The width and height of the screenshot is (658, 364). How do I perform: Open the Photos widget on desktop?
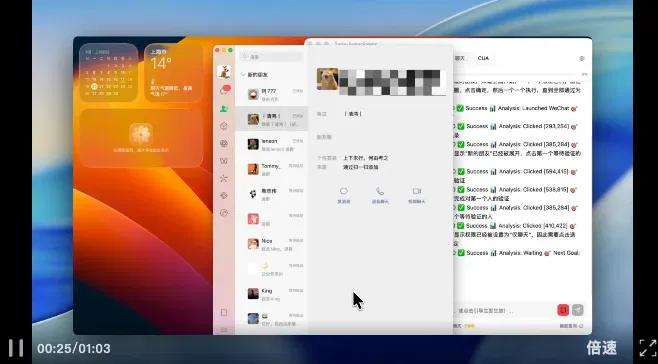pyautogui.click(x=141, y=138)
